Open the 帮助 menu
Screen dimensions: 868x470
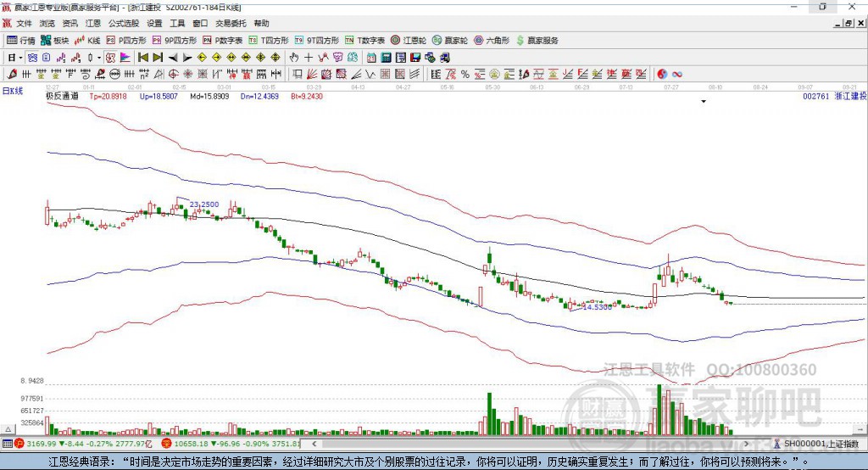[261, 23]
